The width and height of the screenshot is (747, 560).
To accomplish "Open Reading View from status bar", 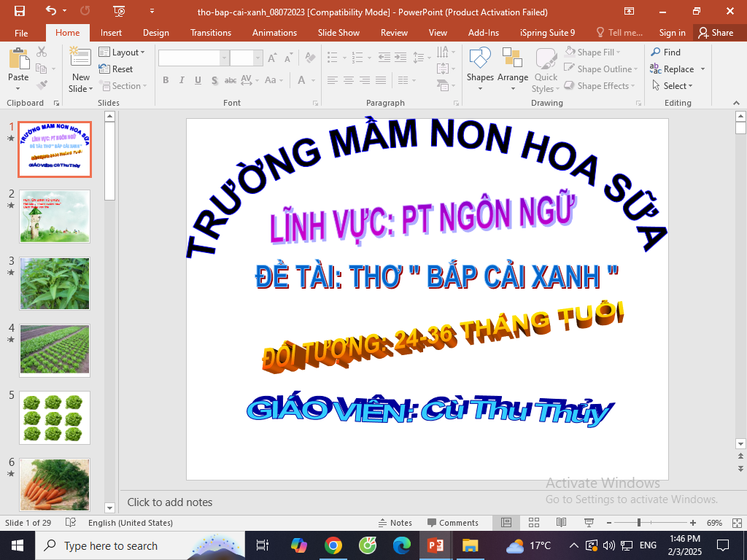I will (x=561, y=523).
